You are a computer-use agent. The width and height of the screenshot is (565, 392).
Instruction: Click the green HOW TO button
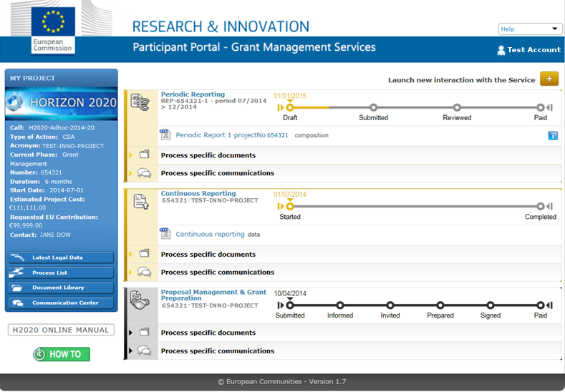tap(62, 354)
